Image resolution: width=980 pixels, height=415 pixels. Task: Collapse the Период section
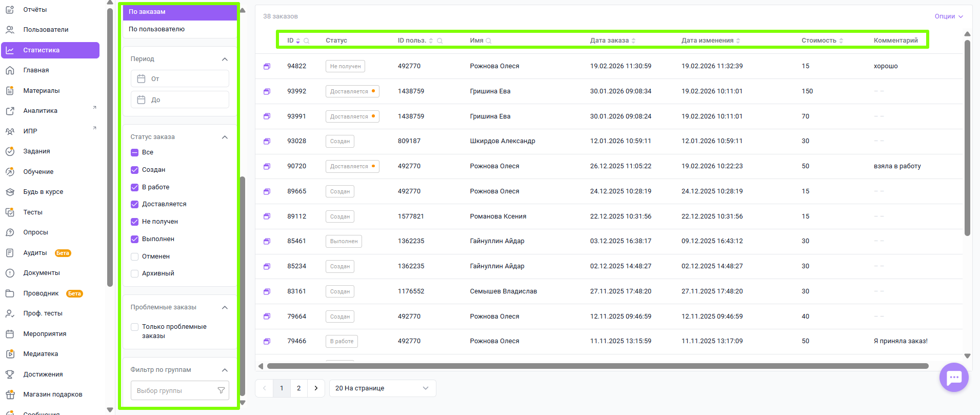[225, 59]
